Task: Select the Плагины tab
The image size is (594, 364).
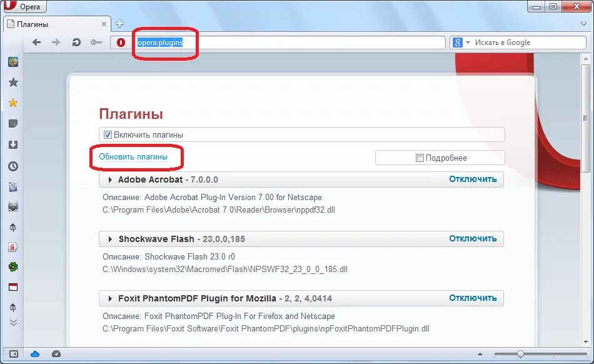Action: point(57,24)
